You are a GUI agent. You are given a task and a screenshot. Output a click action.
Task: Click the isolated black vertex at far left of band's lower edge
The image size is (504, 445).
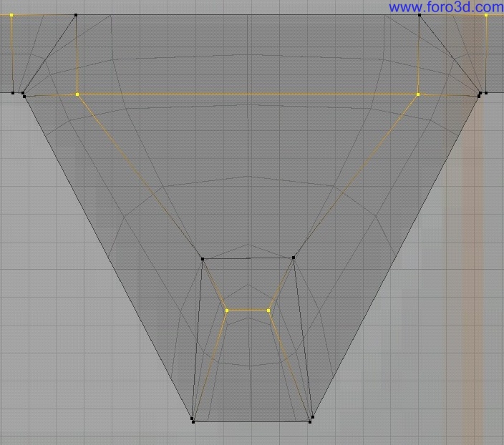pyautogui.click(x=13, y=93)
